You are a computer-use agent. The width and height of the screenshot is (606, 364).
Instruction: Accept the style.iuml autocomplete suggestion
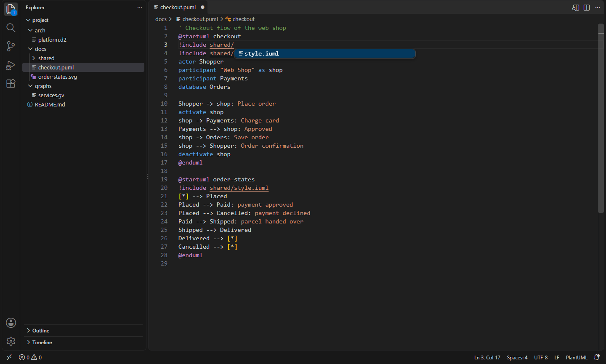pyautogui.click(x=325, y=53)
